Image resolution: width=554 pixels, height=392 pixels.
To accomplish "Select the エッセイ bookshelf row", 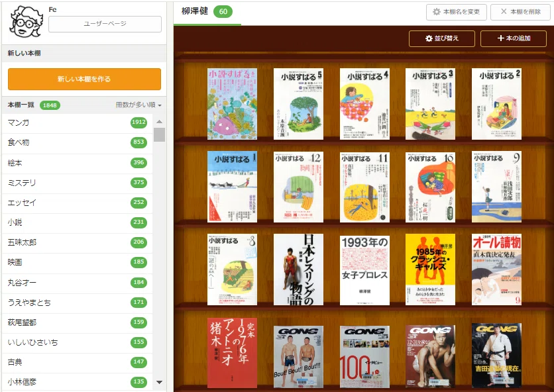I will 78,203.
